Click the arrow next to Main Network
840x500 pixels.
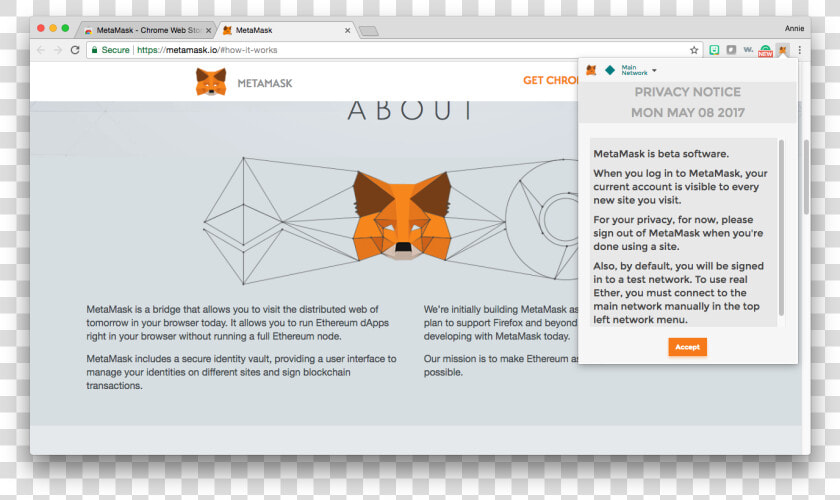click(654, 70)
